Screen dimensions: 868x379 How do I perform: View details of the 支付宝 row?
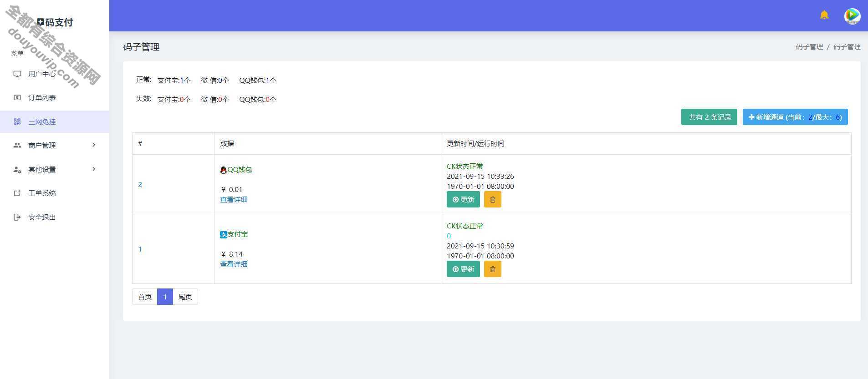tap(234, 264)
